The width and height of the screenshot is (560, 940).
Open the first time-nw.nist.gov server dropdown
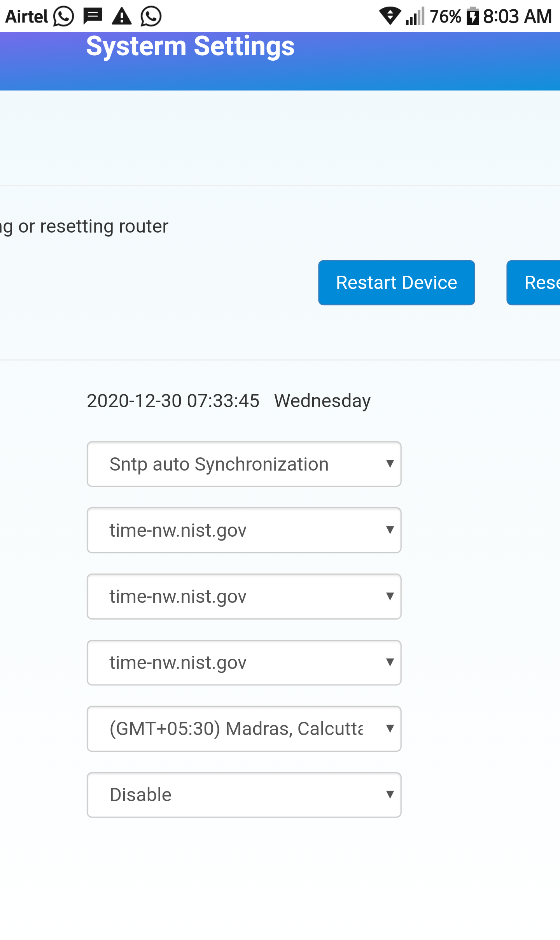244,530
